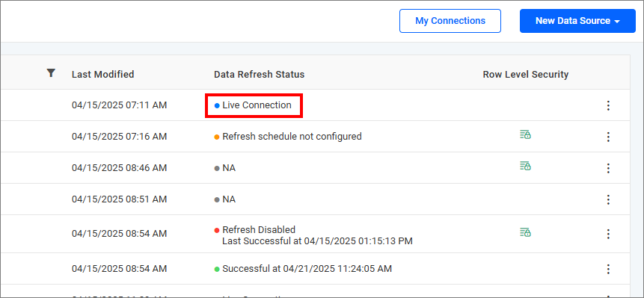The width and height of the screenshot is (644, 298).
Task: Click Row Level Security column header
Action: pyautogui.click(x=526, y=74)
